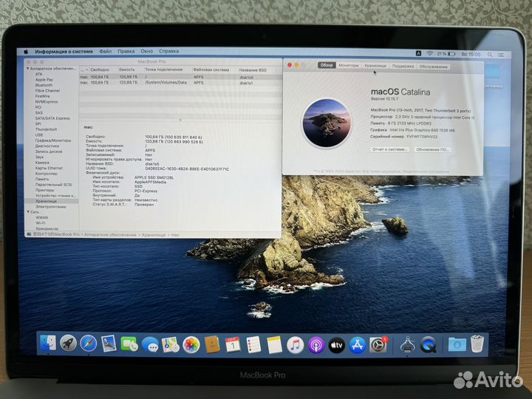Select Thunderbolt in the sidebar
Image resolution: width=532 pixels, height=399 pixels.
(x=46, y=129)
